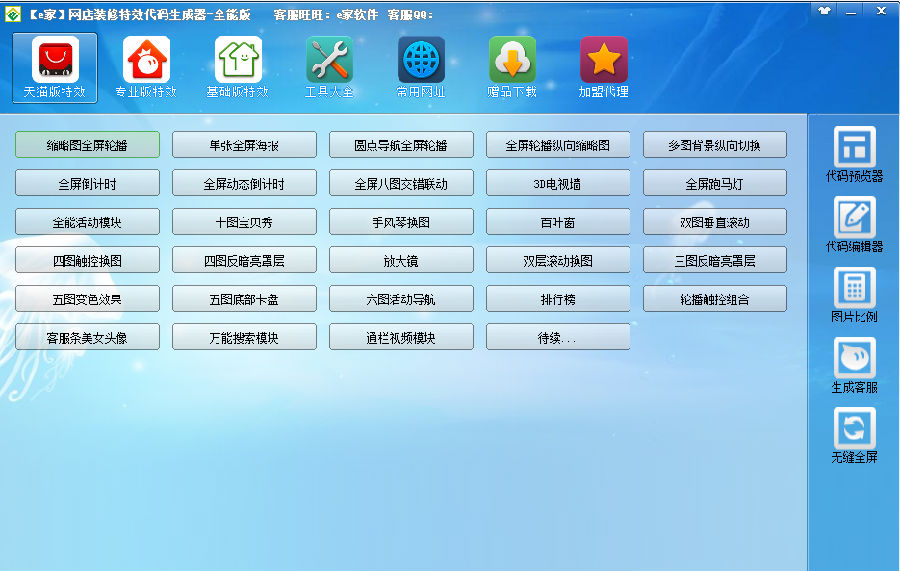
Task: Click the 缩略图全屏轮播 button
Action: point(87,145)
